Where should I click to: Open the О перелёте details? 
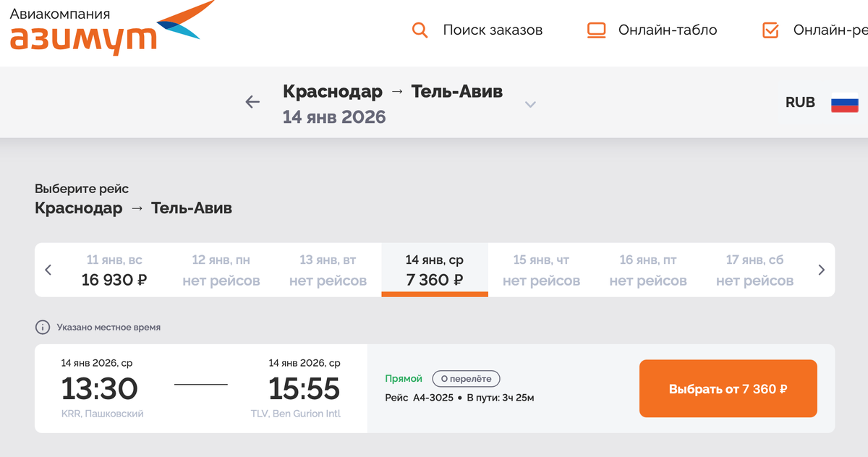[466, 378]
